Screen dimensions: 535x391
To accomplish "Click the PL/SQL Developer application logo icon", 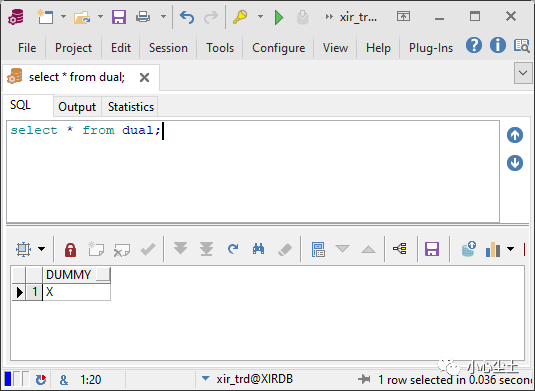I will (16, 17).
